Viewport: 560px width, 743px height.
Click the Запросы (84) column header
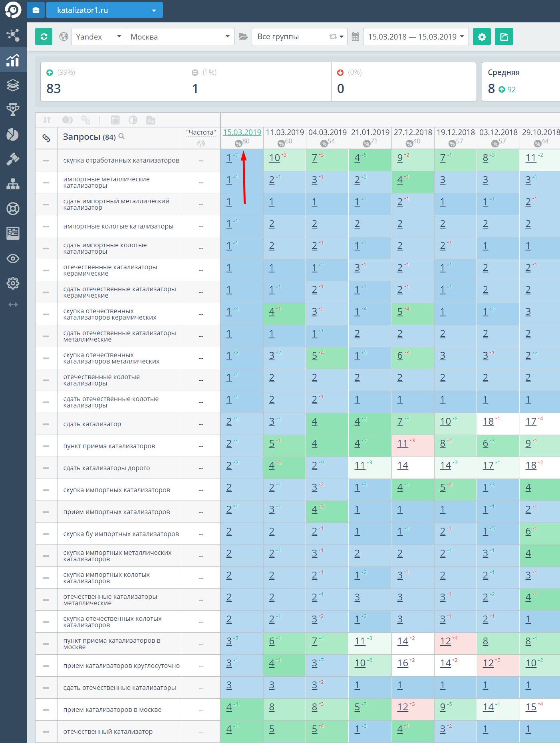(x=89, y=137)
